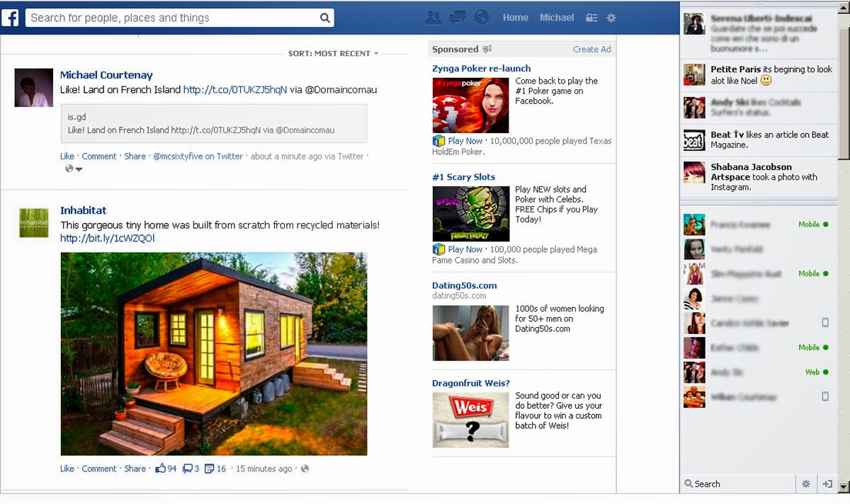Image resolution: width=850 pixels, height=504 pixels.
Task: Open the friend requests icon
Action: pos(433,18)
